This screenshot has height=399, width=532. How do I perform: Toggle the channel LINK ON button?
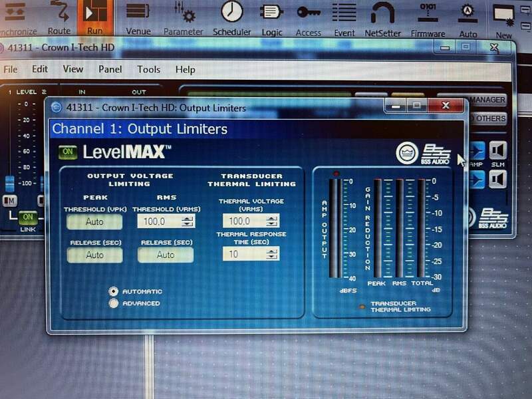[28, 217]
